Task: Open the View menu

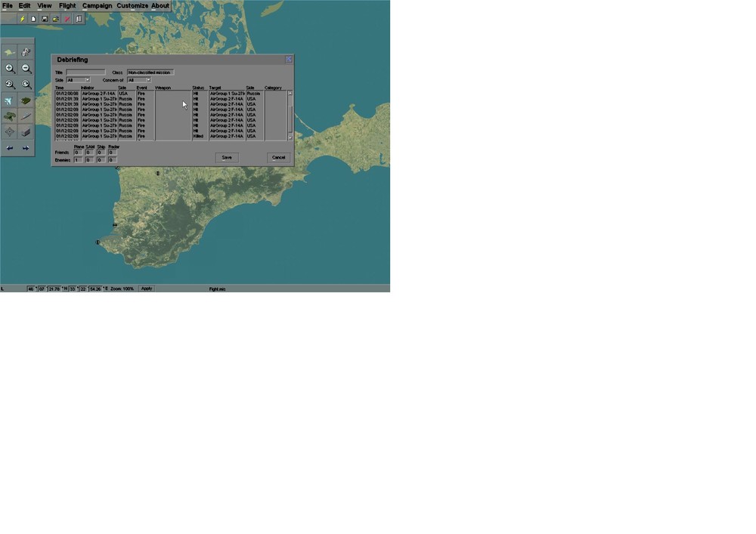Action: point(45,6)
